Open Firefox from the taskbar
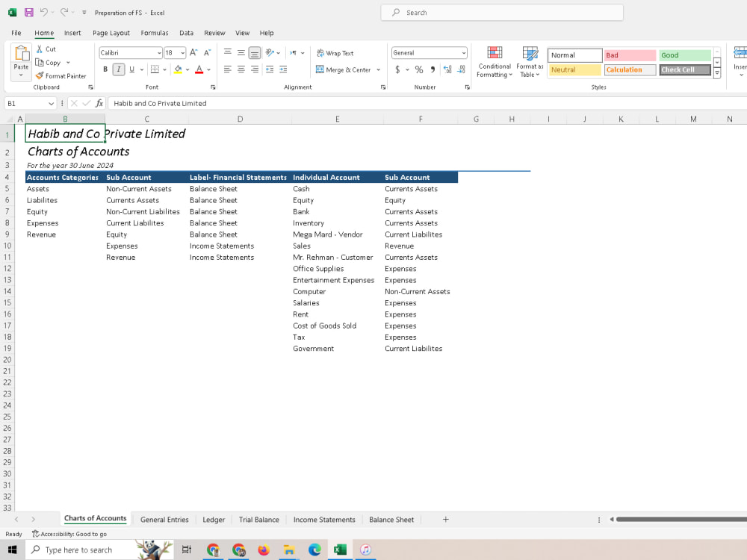Viewport: 747px width, 560px height. (264, 550)
